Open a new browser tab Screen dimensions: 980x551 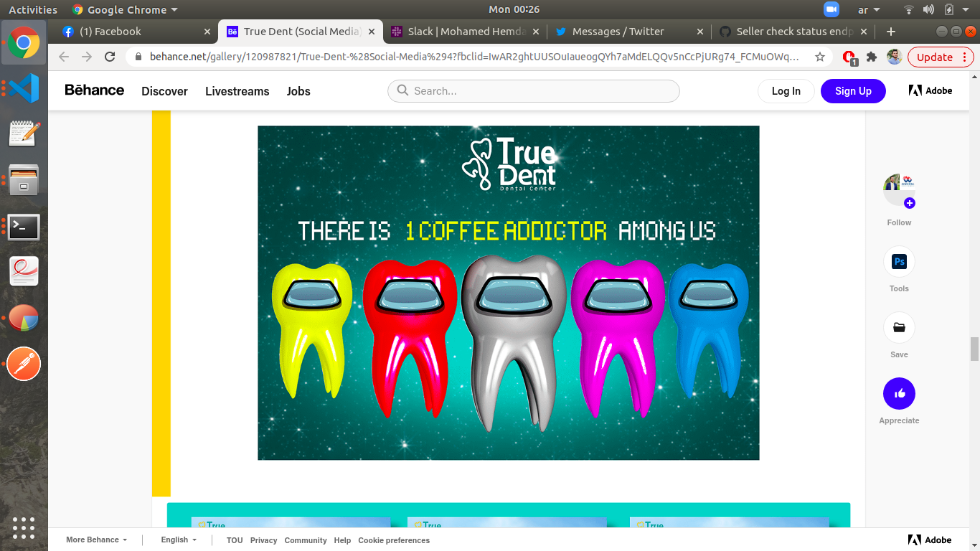pos(891,32)
